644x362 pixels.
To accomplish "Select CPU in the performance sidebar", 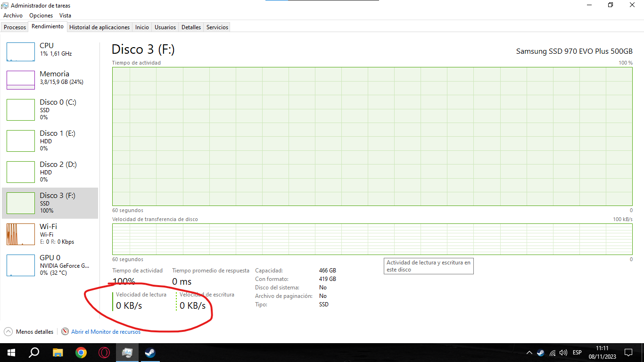I will point(50,52).
